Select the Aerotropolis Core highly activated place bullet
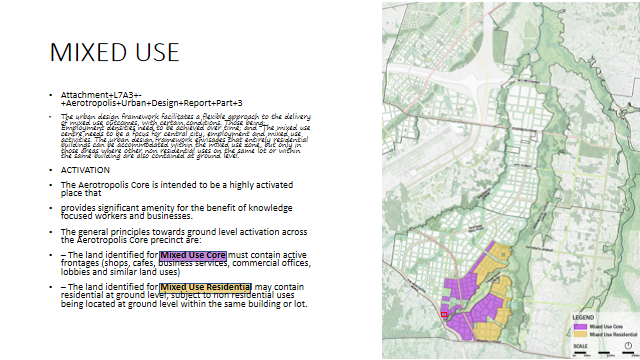Screen dimensions: 640x360 [x=177, y=189]
